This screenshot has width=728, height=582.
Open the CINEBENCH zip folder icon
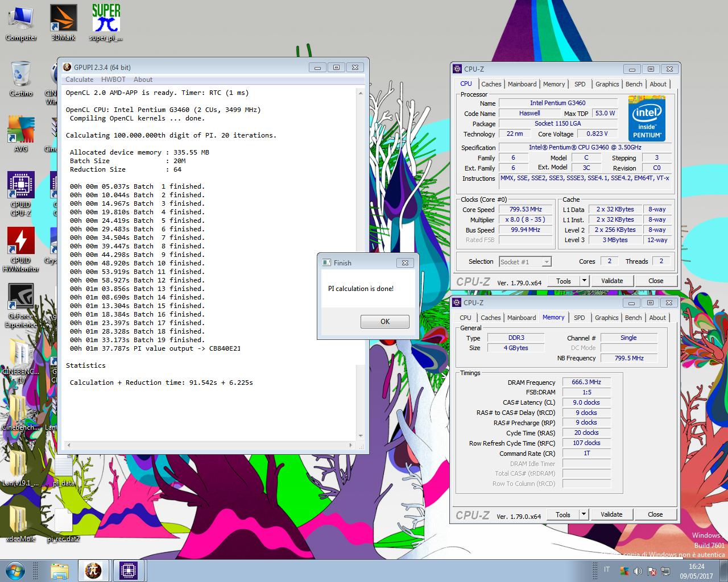pyautogui.click(x=21, y=361)
